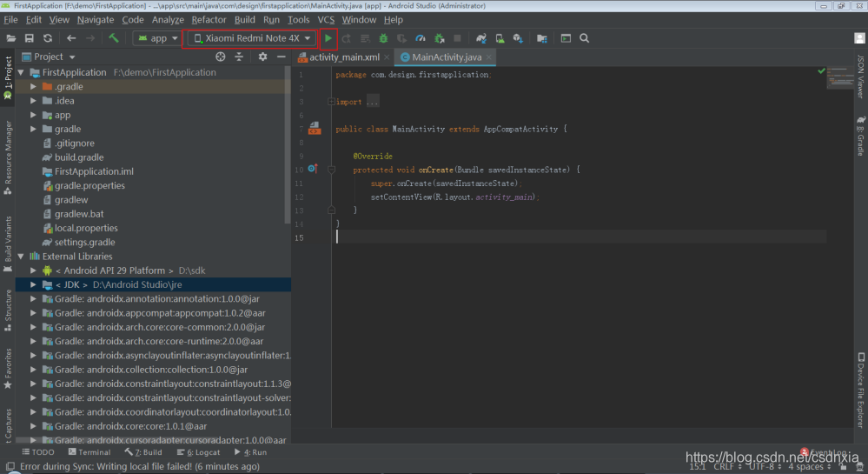This screenshot has height=474, width=868.
Task: Open Project Structure icon
Action: point(542,38)
